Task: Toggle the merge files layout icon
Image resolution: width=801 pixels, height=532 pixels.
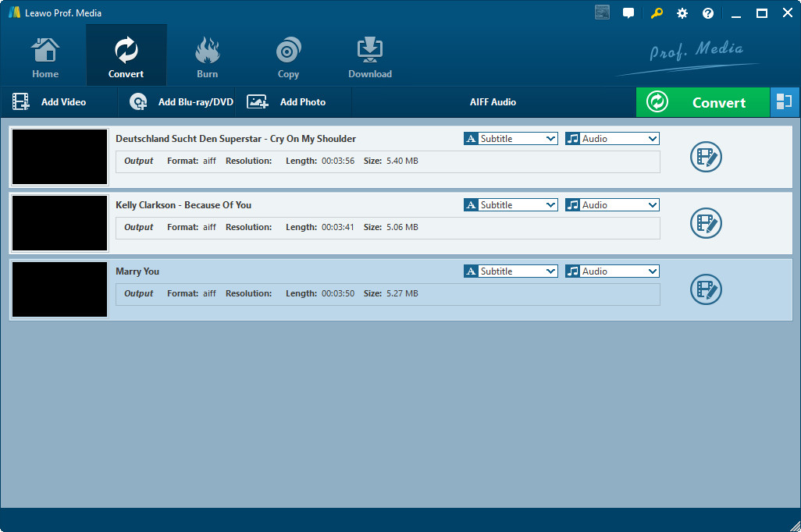Action: click(784, 102)
